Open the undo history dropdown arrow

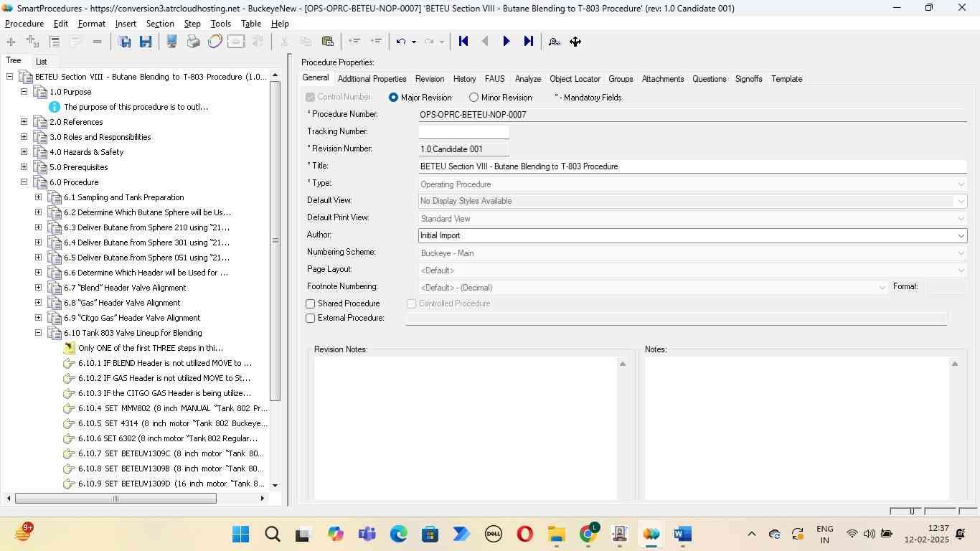[414, 42]
